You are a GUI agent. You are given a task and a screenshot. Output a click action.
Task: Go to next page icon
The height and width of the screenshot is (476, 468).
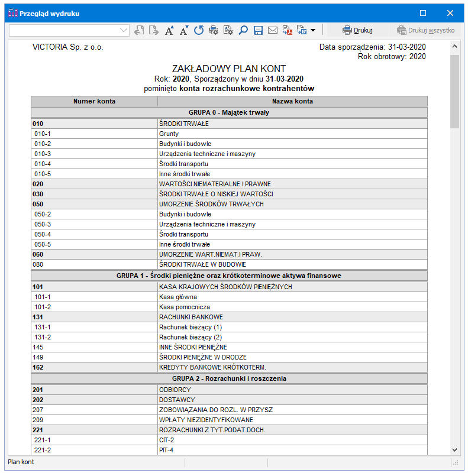point(154,30)
